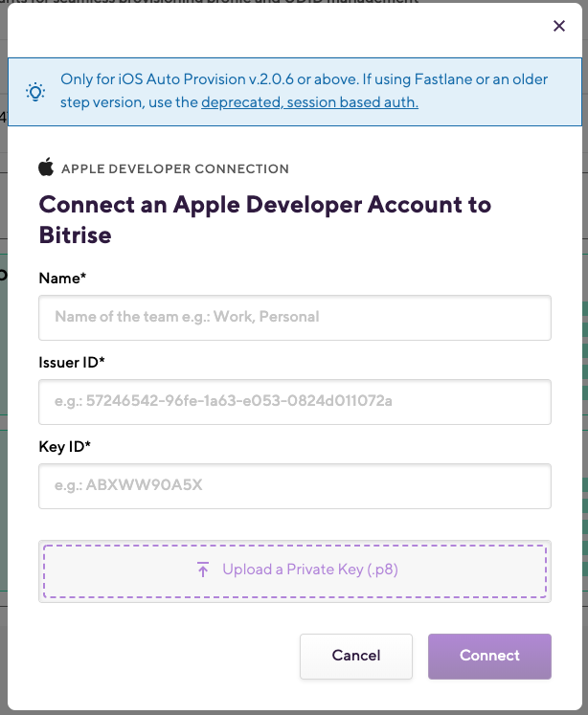Click the word Bitrise in the heading
This screenshot has width=588, height=715.
click(75, 234)
